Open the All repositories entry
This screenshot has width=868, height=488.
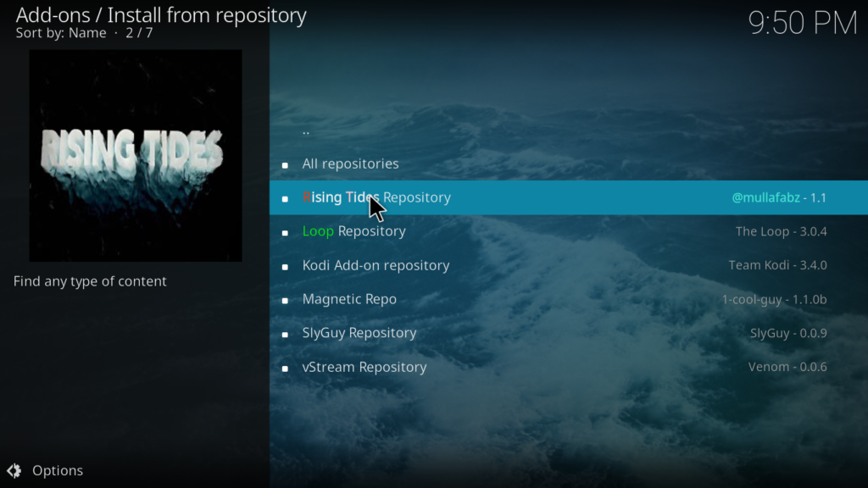[x=350, y=164]
